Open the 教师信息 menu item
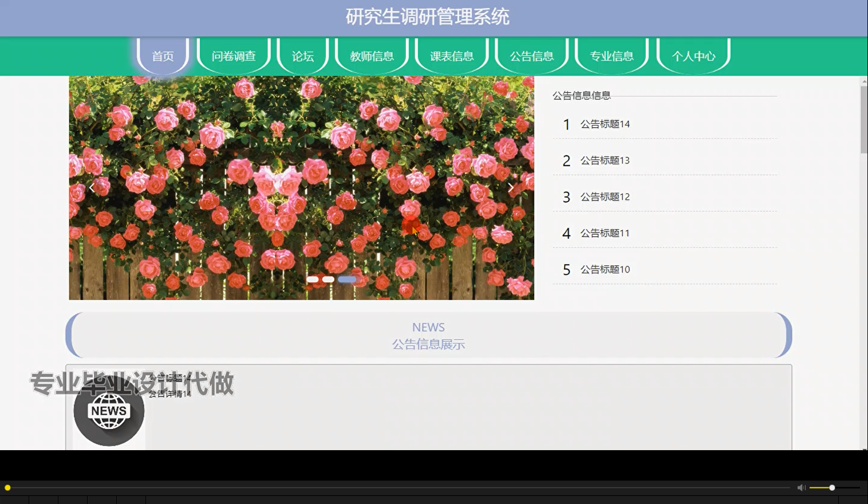Screen dimensions: 868x504 [x=372, y=56]
